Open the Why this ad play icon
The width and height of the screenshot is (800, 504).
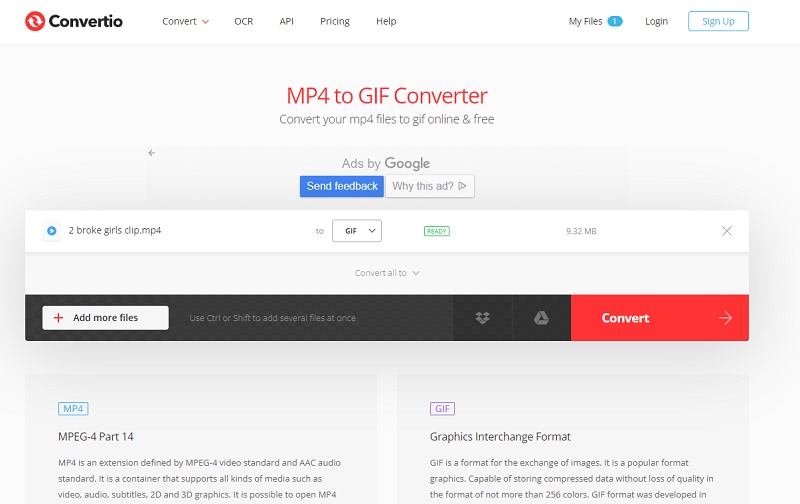tap(462, 186)
